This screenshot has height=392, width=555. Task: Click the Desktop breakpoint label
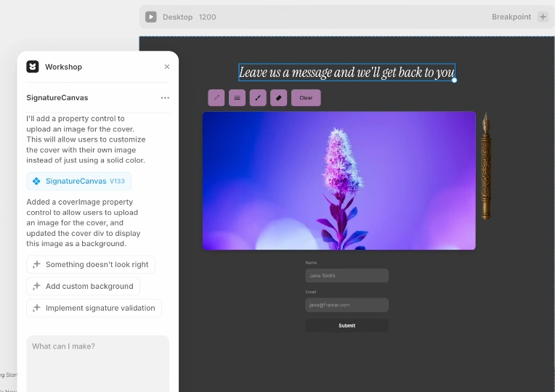point(178,17)
